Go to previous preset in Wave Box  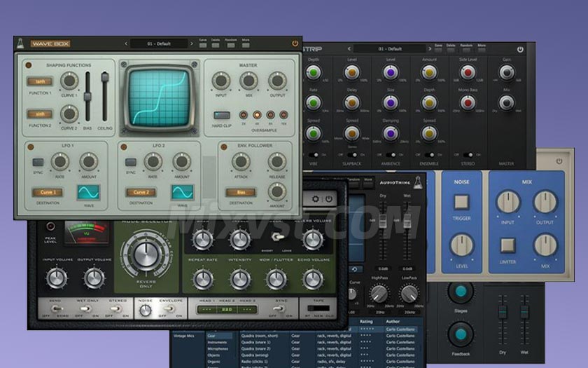pyautogui.click(x=126, y=43)
